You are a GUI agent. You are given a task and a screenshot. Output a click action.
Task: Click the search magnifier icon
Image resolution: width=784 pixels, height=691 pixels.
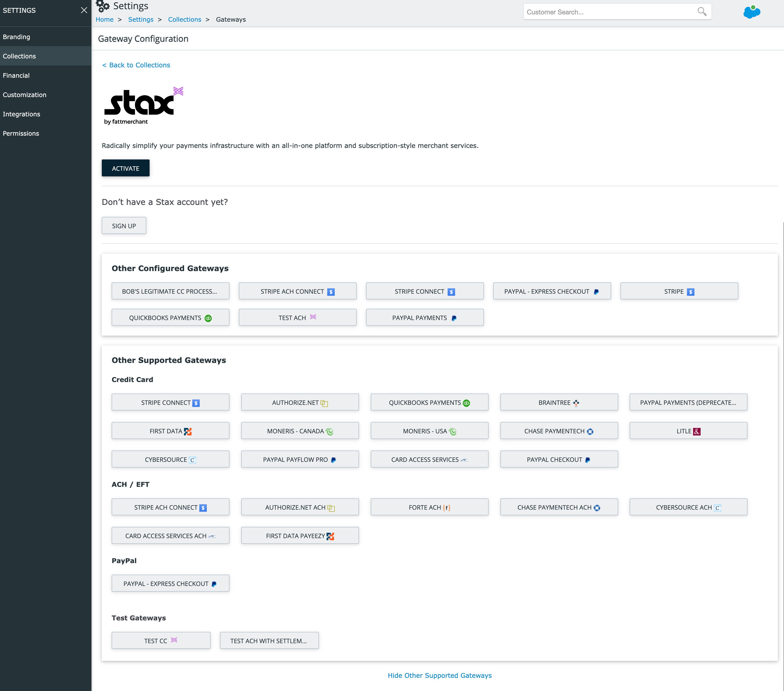[702, 12]
